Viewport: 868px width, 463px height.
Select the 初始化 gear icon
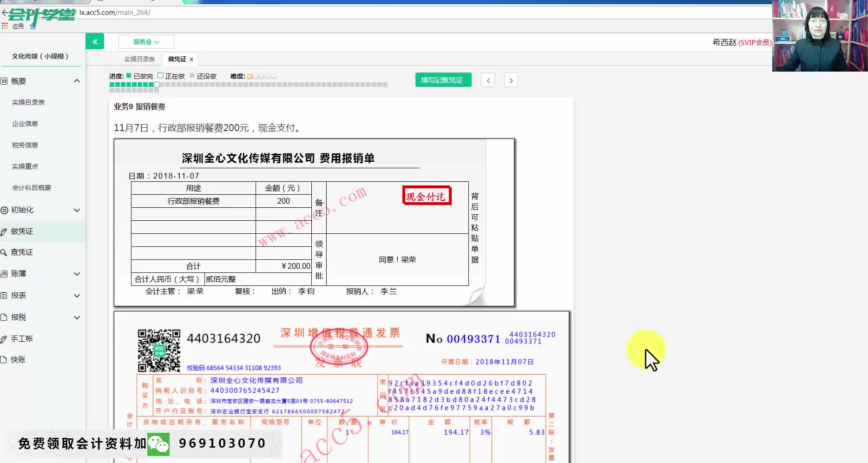[x=4, y=210]
